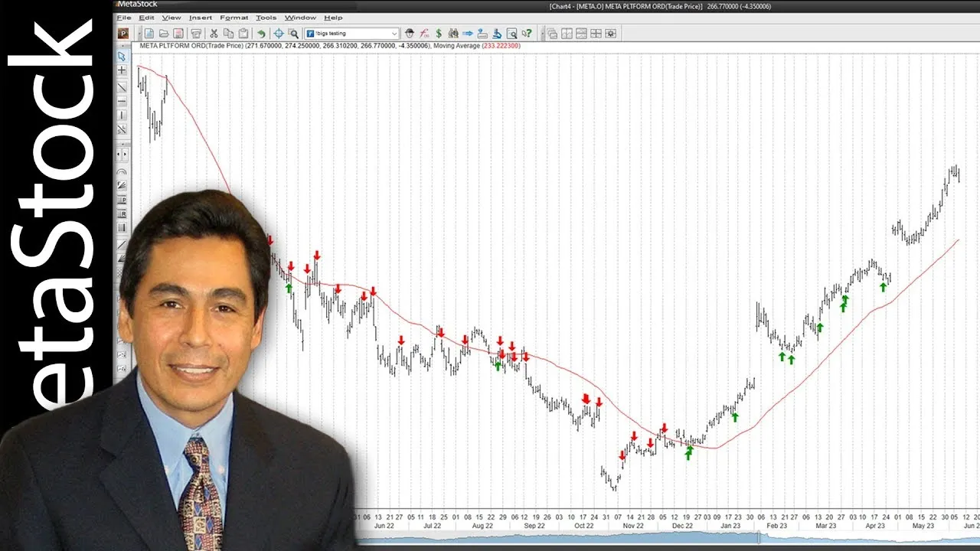The width and height of the screenshot is (980, 551).
Task: Open the Expert Advisor icon
Action: click(x=410, y=34)
